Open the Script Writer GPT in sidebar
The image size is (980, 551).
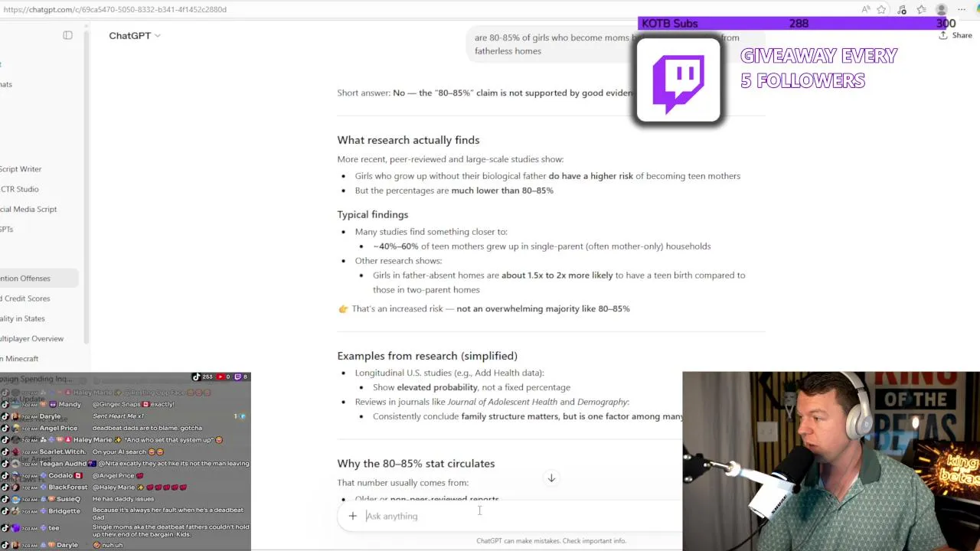click(21, 169)
